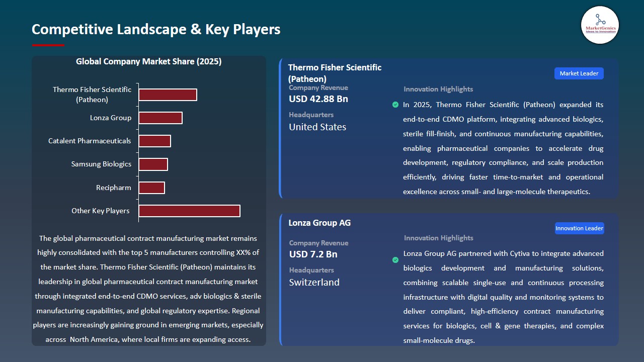The width and height of the screenshot is (644, 362).
Task: Click the United States headquarters text
Action: (x=317, y=127)
